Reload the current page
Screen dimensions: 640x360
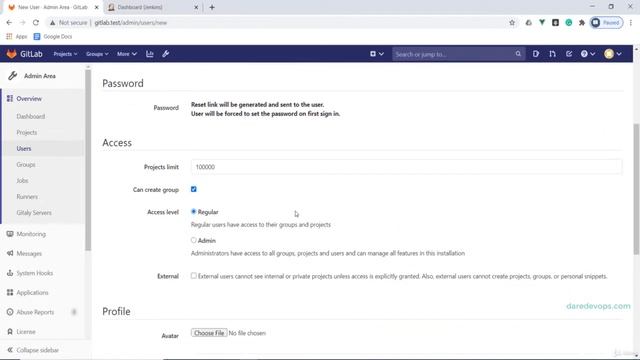click(x=36, y=23)
